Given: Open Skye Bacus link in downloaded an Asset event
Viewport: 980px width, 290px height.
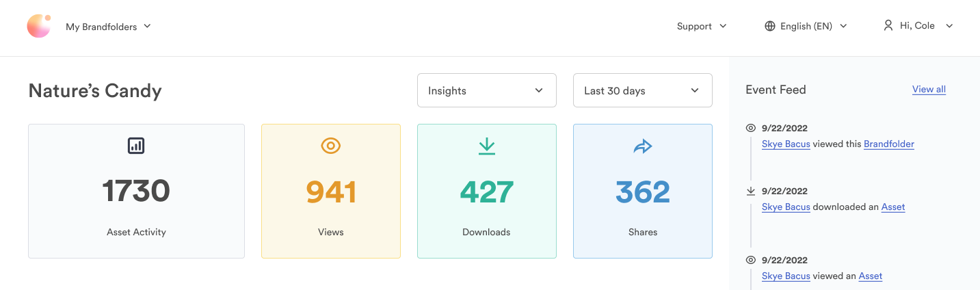Looking at the screenshot, I should (786, 207).
